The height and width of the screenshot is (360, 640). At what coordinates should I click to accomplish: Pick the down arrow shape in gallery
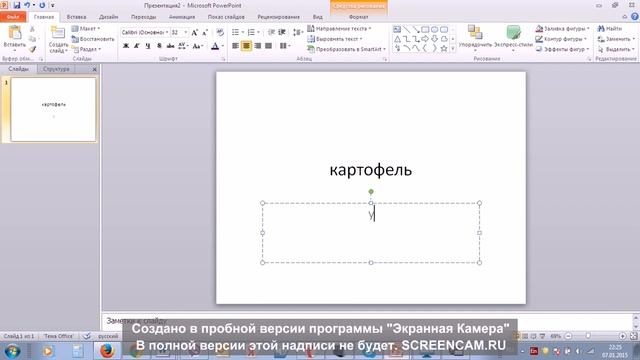coord(434,39)
